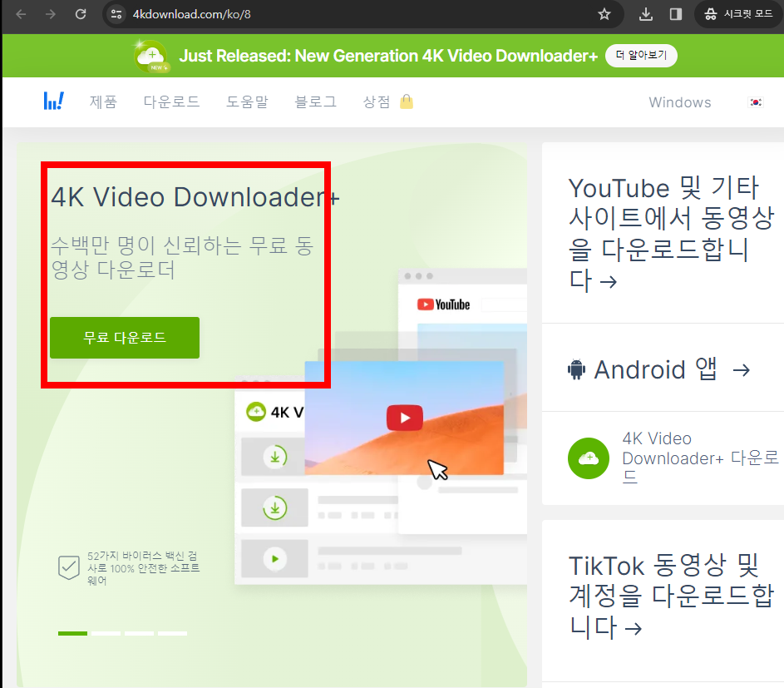Open the browser downloads icon
The width and height of the screenshot is (784, 688).
pyautogui.click(x=645, y=14)
